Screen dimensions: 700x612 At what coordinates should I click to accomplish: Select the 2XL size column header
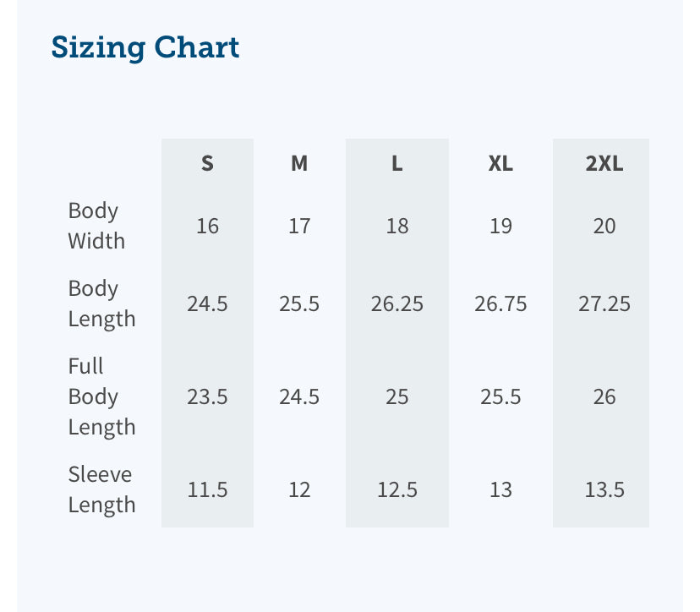pyautogui.click(x=604, y=164)
